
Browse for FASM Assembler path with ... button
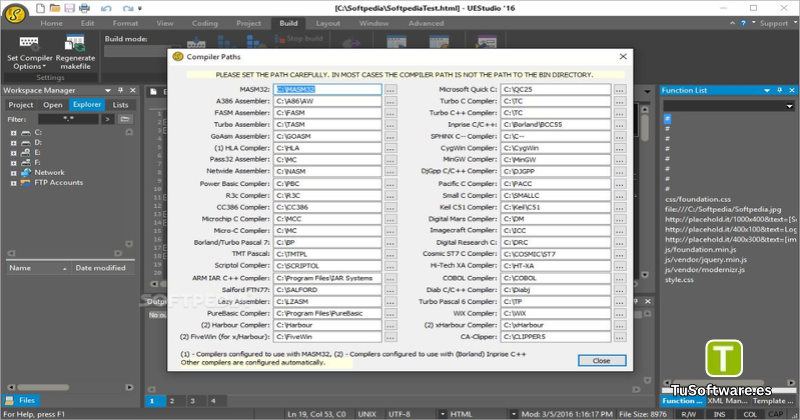pyautogui.click(x=390, y=113)
